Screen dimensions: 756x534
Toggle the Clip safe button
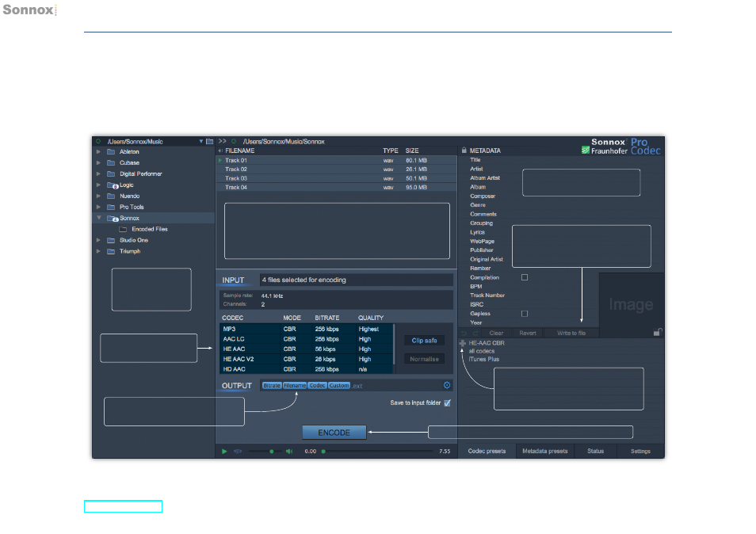[424, 340]
